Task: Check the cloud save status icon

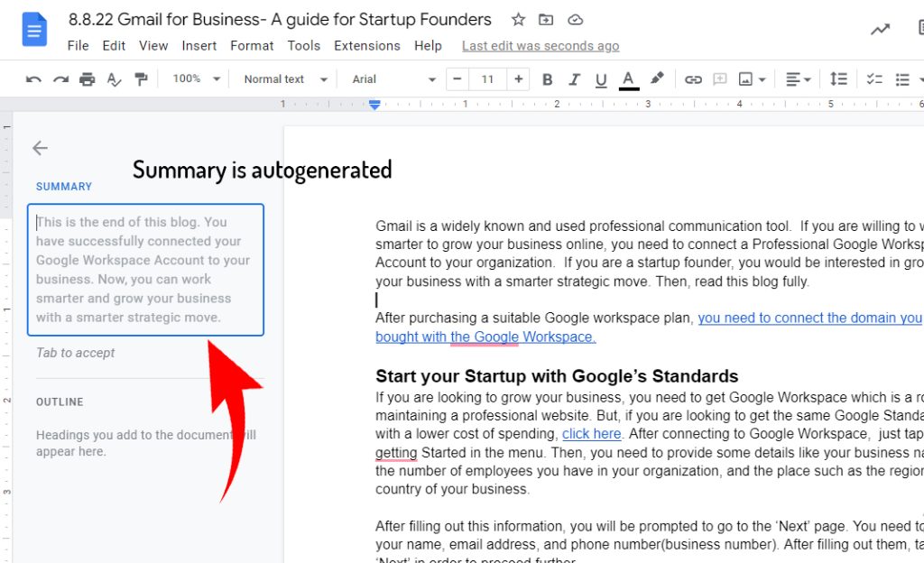Action: [x=575, y=20]
